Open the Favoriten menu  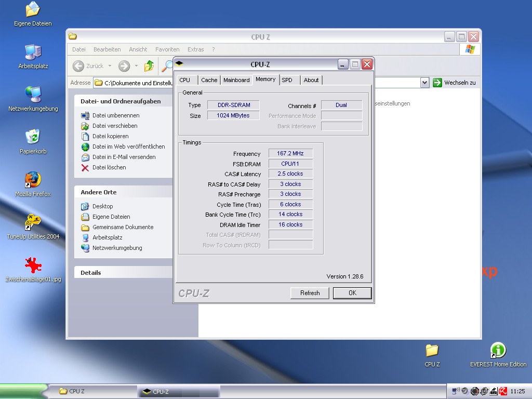pyautogui.click(x=167, y=49)
